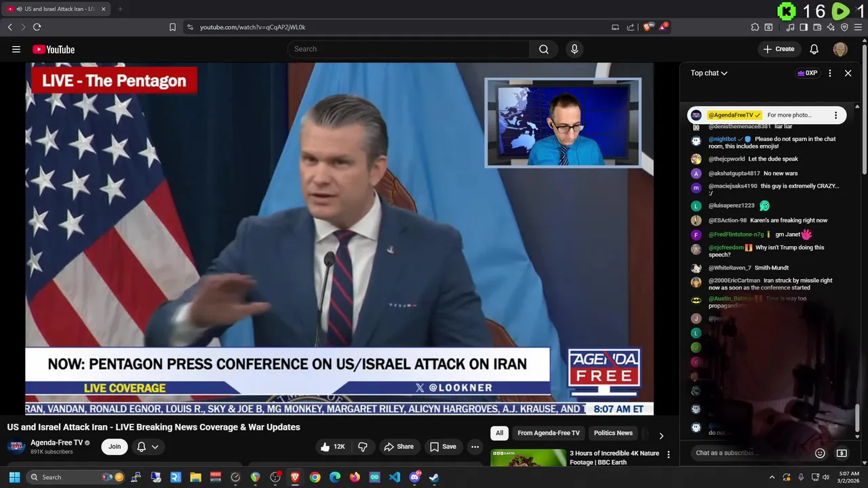
Task: Open YouTube notifications bell
Action: pos(814,49)
